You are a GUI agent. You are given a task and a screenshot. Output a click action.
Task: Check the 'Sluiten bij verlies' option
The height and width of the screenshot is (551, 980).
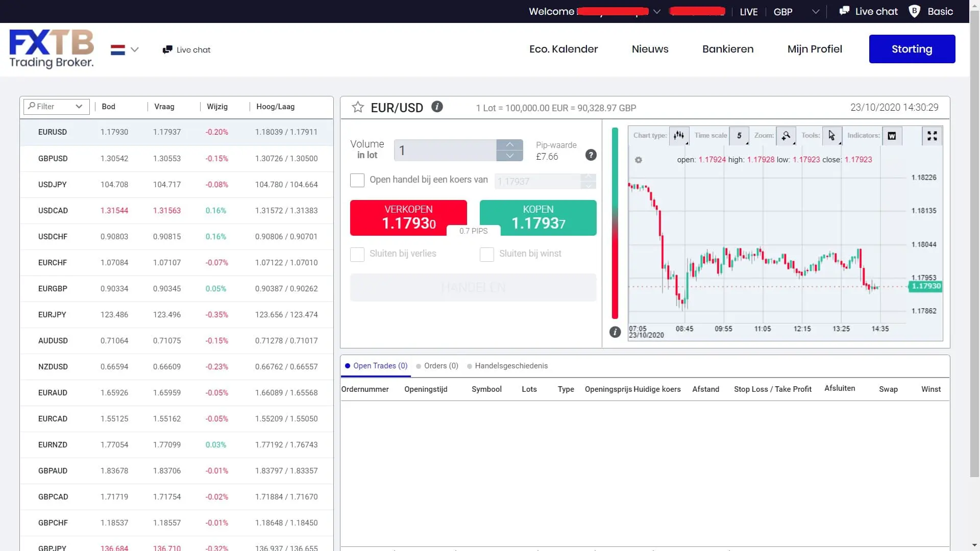357,254
